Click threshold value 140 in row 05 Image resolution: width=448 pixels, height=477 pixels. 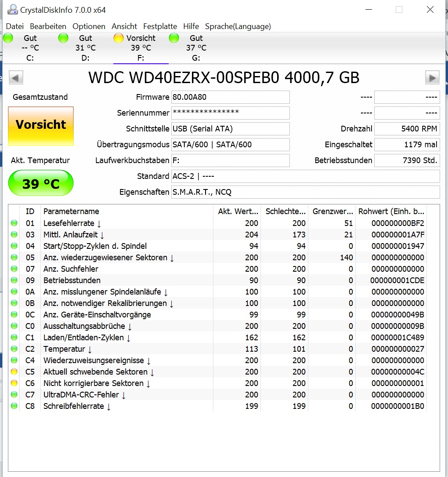coord(347,257)
